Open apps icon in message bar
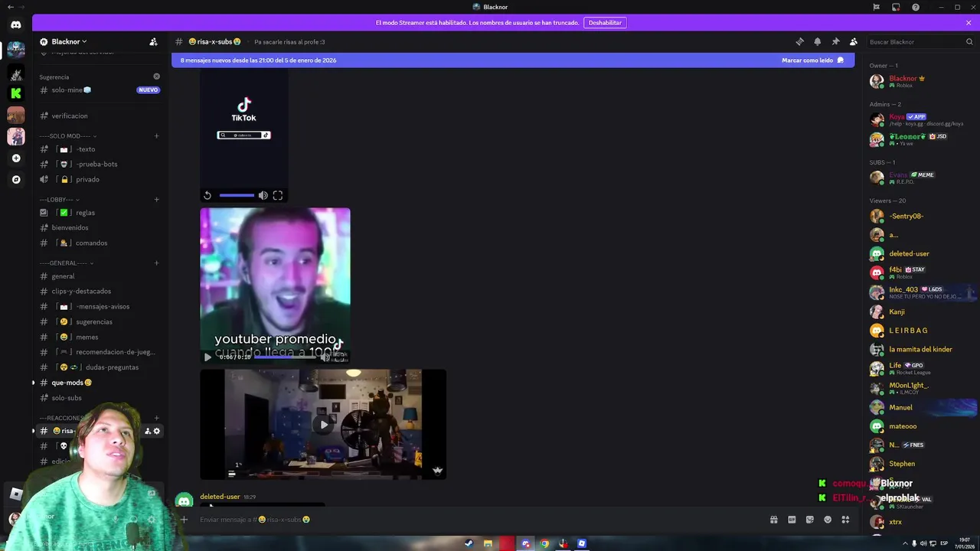Screen dimensions: 980x551 (845, 520)
